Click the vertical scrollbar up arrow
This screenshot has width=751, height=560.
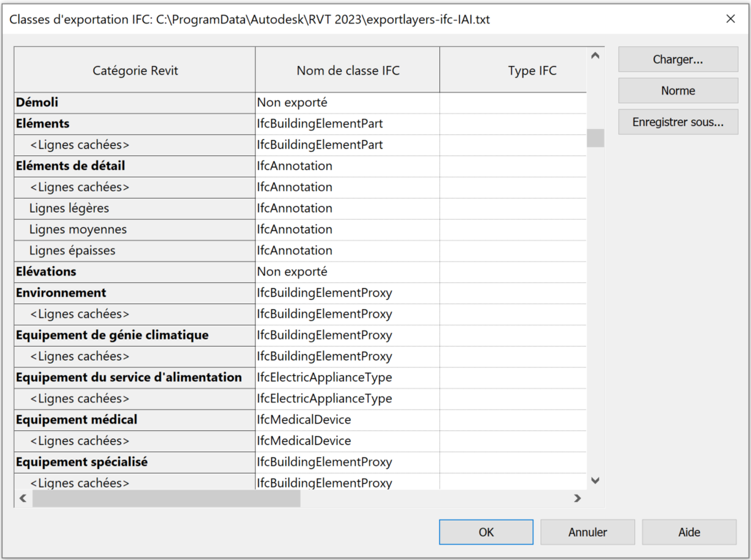(x=596, y=55)
